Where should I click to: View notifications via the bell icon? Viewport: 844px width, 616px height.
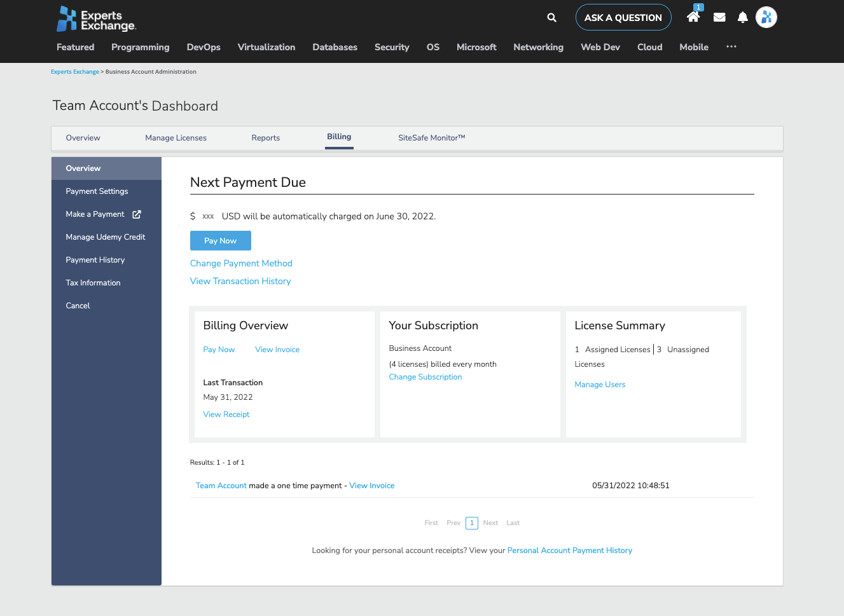coord(742,17)
